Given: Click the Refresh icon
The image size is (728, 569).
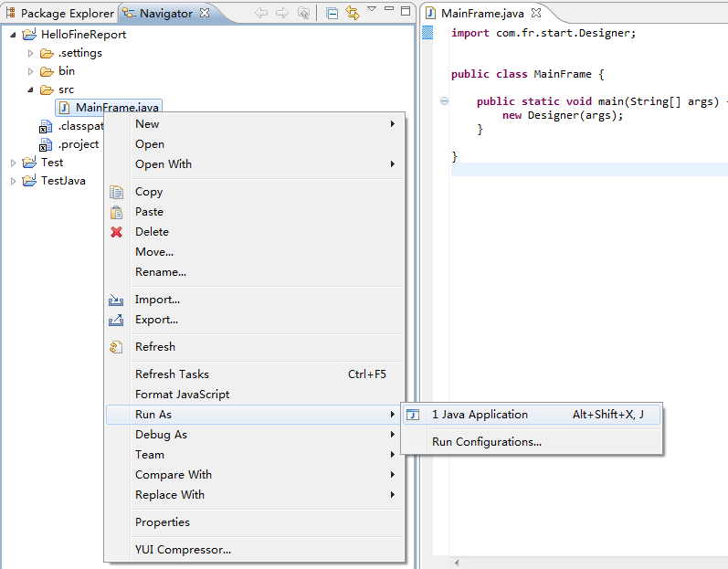Looking at the screenshot, I should [x=116, y=347].
